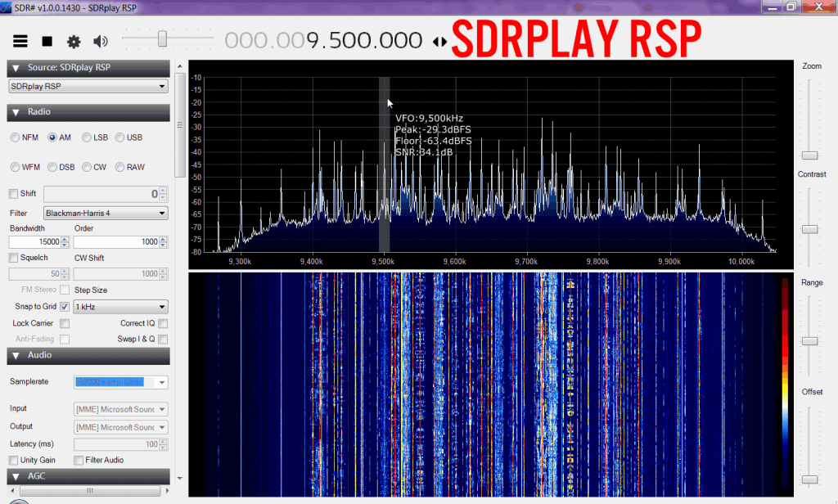Screen dimensions: 838x504
Task: Click the tuning style arrows beside frequency
Action: [x=439, y=41]
